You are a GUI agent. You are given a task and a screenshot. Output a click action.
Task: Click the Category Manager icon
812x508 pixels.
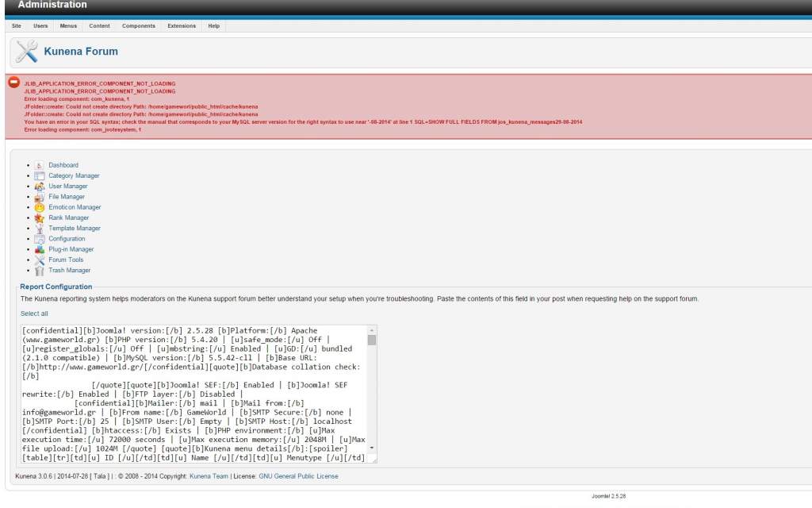pos(40,175)
